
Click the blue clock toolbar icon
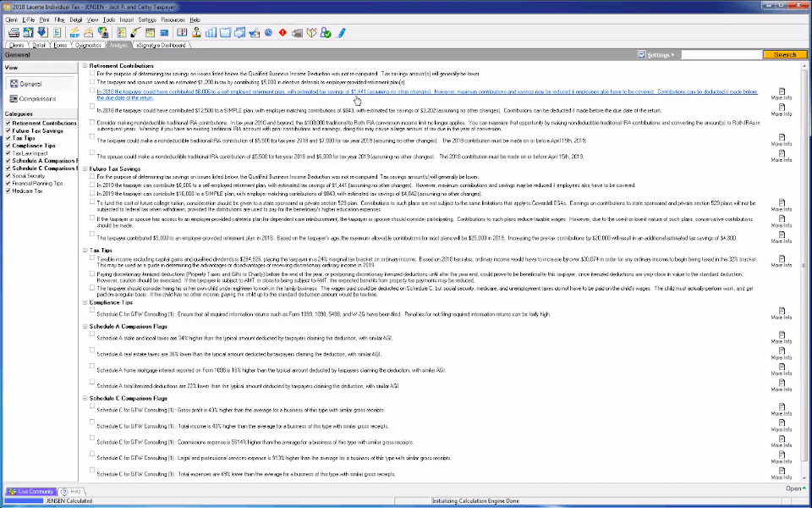(x=268, y=33)
